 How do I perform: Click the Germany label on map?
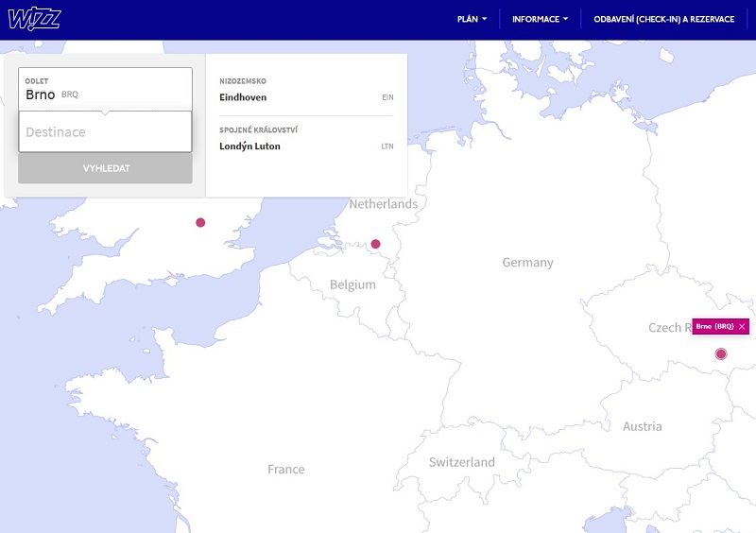pos(527,263)
